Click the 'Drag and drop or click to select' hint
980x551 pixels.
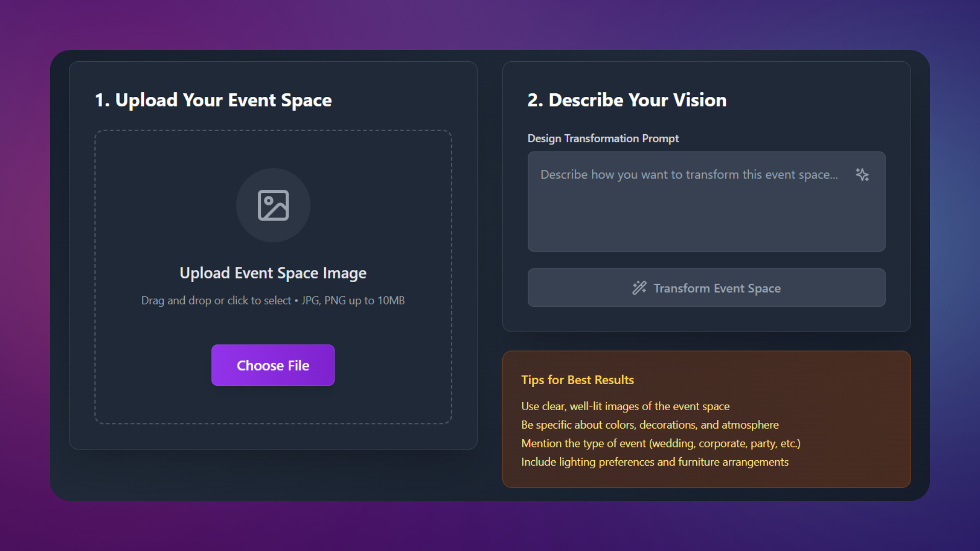click(x=216, y=300)
